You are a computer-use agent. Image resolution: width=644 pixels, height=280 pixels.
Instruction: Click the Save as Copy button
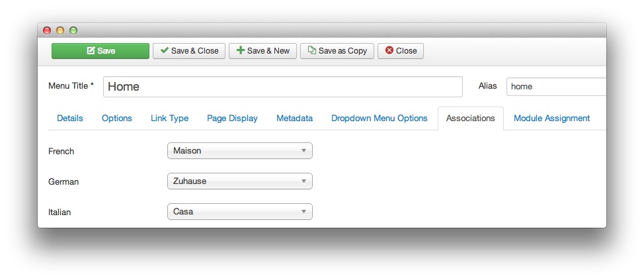(337, 51)
